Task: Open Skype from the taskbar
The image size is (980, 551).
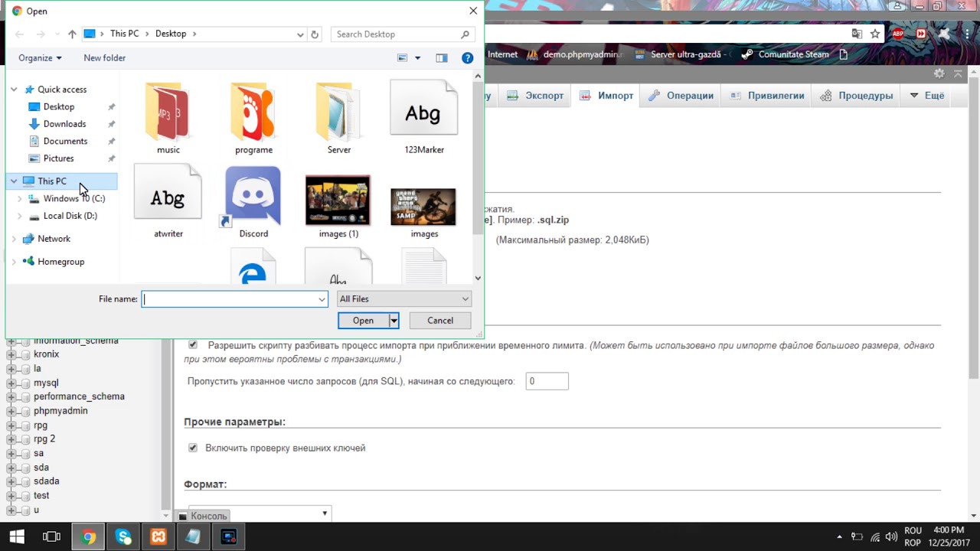Action: pyautogui.click(x=123, y=536)
